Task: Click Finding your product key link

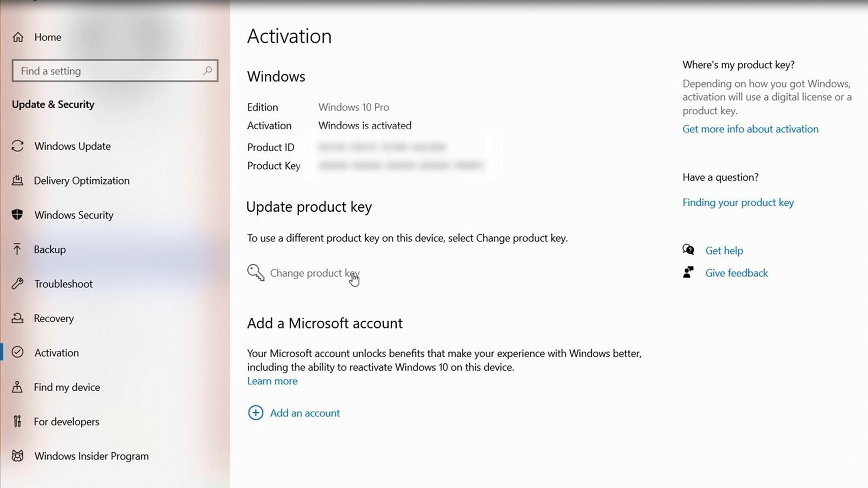Action: click(738, 202)
